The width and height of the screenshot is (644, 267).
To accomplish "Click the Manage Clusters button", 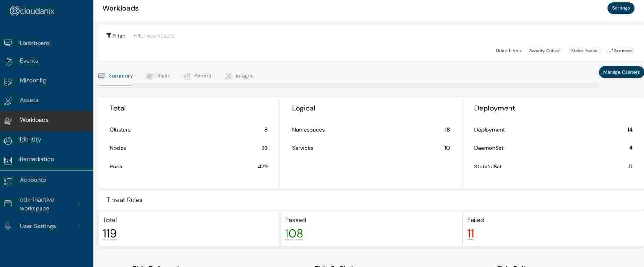I will [621, 72].
